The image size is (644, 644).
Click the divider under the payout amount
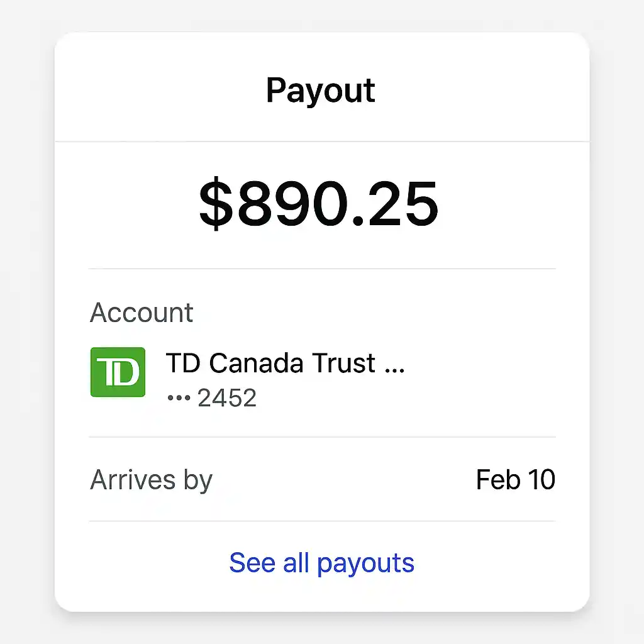[321, 267]
